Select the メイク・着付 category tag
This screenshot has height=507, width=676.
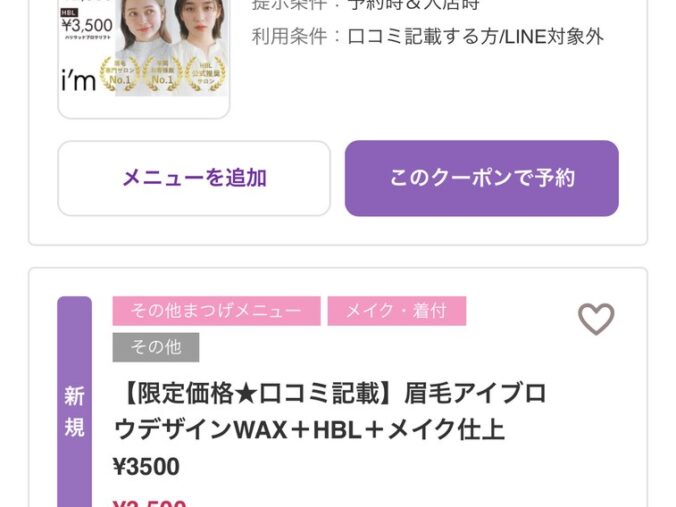point(397,311)
